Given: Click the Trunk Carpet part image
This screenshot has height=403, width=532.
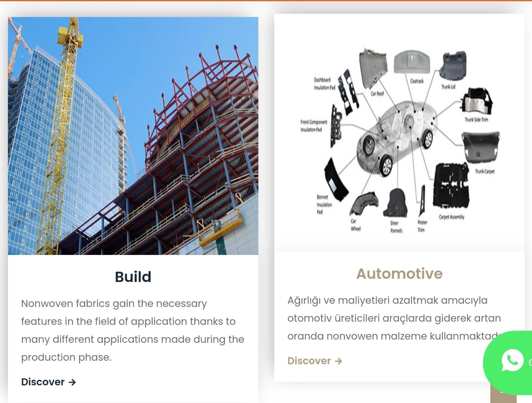Looking at the screenshot, I should [481, 147].
